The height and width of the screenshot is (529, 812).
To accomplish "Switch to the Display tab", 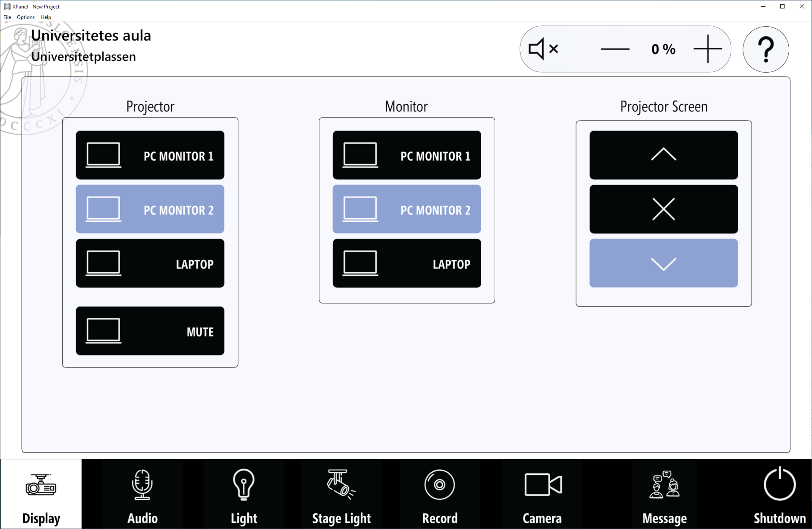I will 41,494.
